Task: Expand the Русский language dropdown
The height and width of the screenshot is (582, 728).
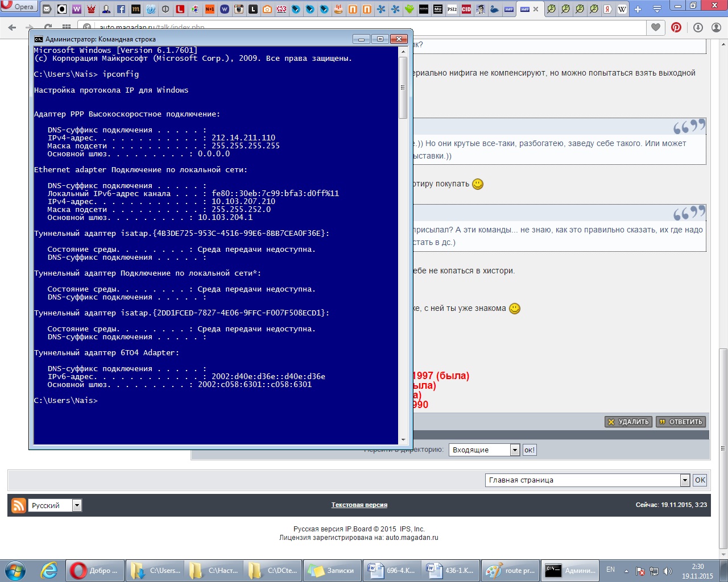Action: click(77, 505)
